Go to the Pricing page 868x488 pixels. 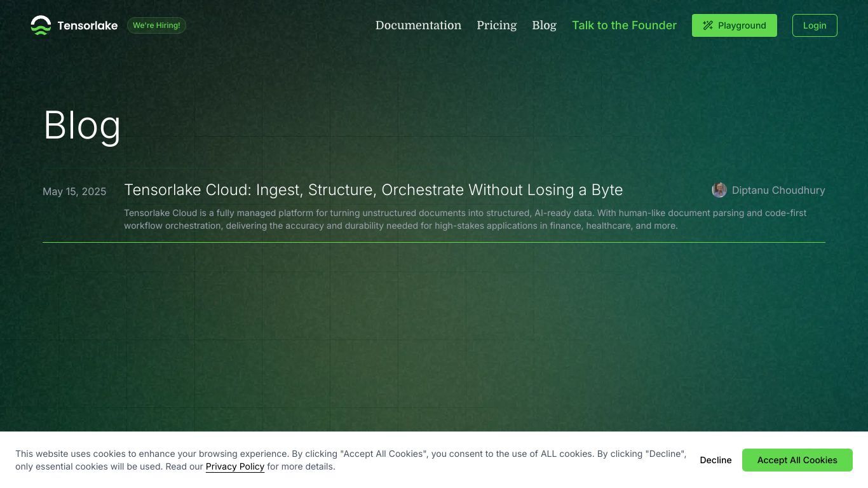[497, 25]
